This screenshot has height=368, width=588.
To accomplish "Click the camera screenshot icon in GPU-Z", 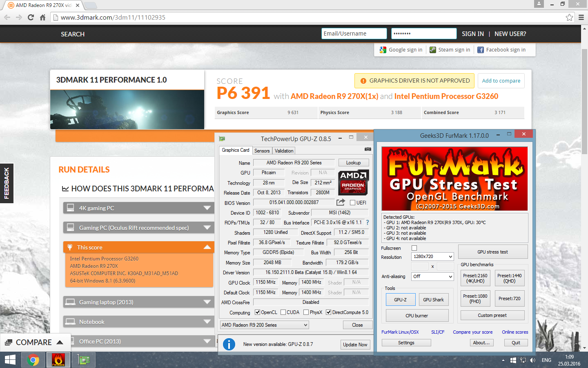I will coord(368,150).
